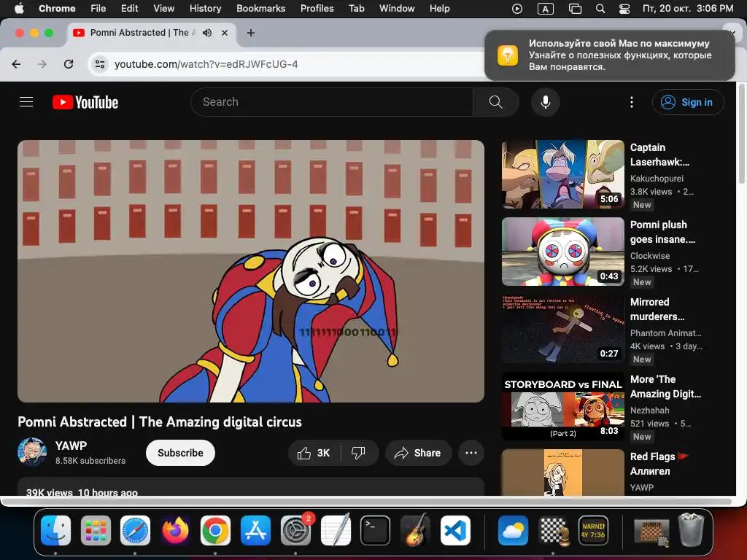The image size is (747, 560).
Task: Open Captain Laserhawk video title
Action: [x=659, y=155]
